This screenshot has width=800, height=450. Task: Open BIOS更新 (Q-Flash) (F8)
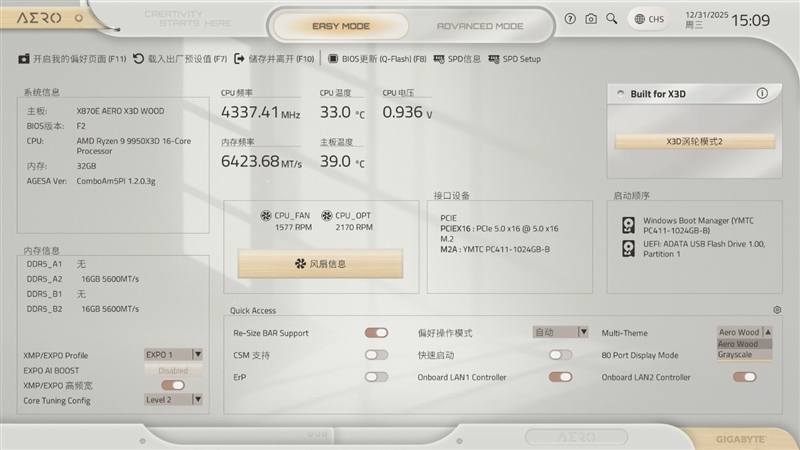[377, 59]
